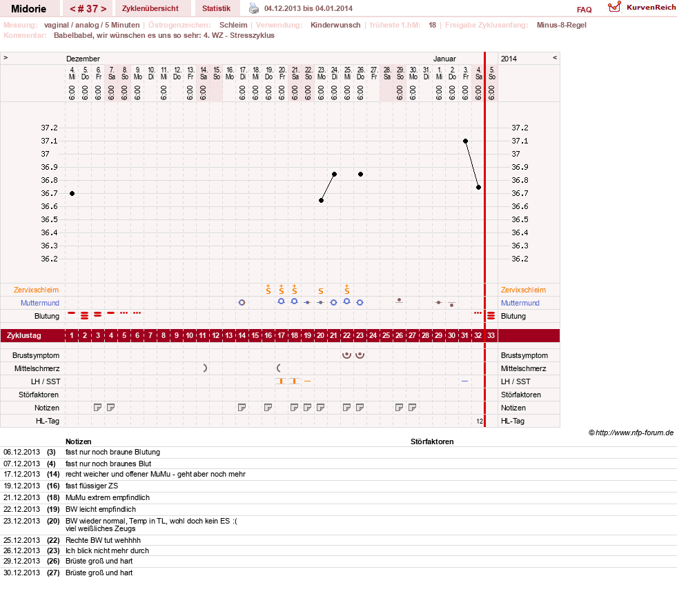Expand the chart with the top-left arrow
Screen dimensions: 677x616
tap(6, 57)
